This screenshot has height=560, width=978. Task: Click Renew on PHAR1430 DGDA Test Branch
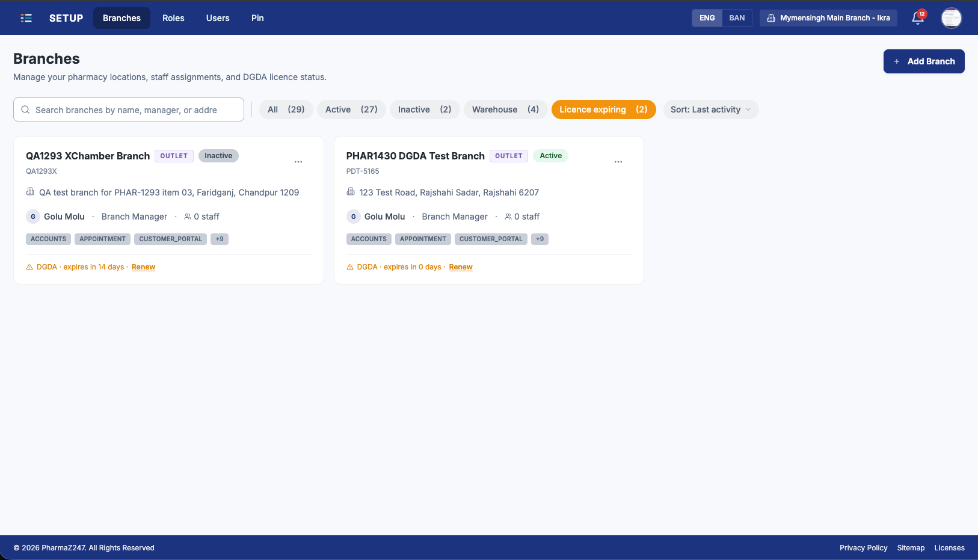(x=461, y=267)
